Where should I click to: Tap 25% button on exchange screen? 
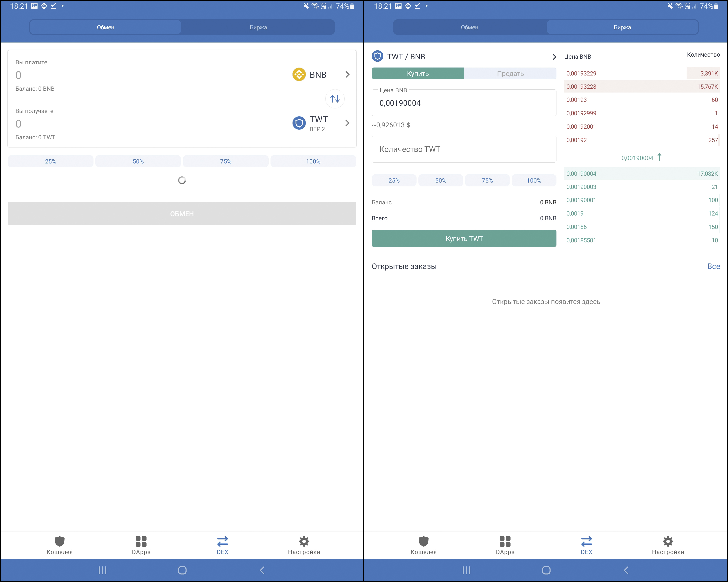pos(51,161)
